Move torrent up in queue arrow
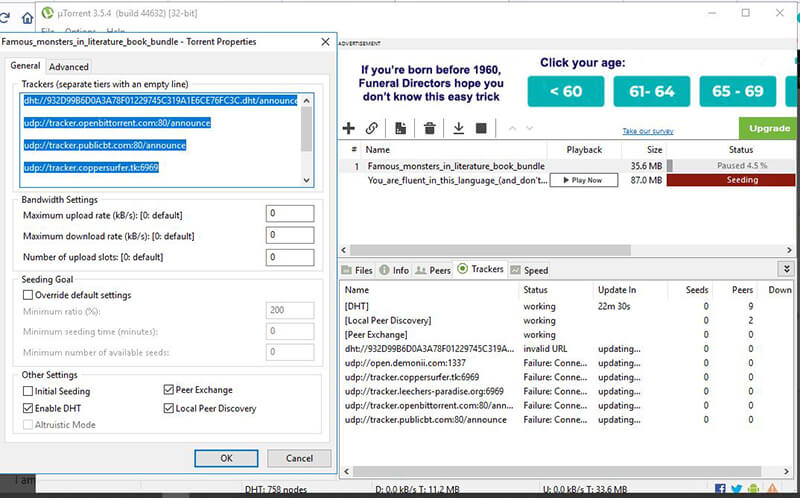 pyautogui.click(x=512, y=128)
